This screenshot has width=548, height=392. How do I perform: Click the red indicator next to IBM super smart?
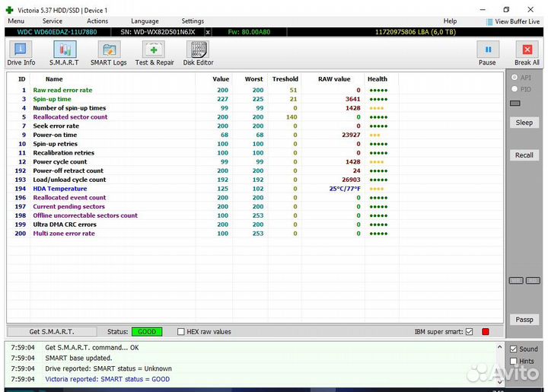(x=486, y=332)
